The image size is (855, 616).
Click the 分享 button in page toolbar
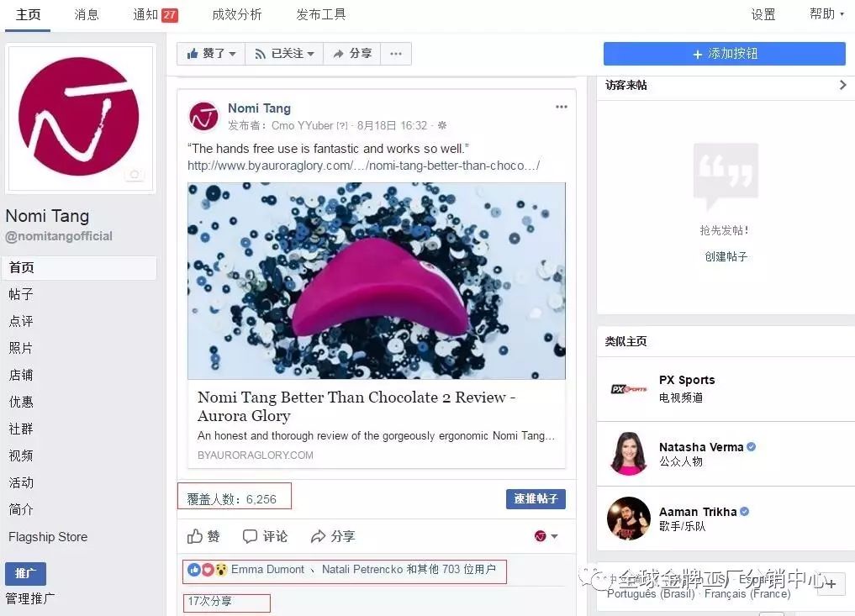(x=352, y=54)
